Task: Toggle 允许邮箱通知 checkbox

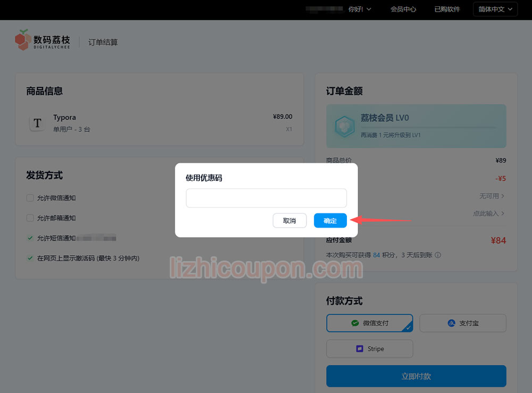Action: click(30, 218)
